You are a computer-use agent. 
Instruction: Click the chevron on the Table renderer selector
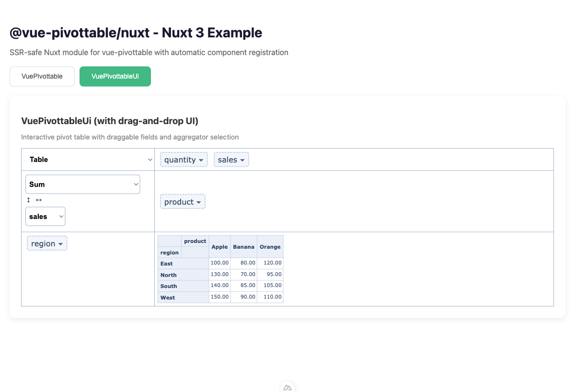tap(149, 159)
